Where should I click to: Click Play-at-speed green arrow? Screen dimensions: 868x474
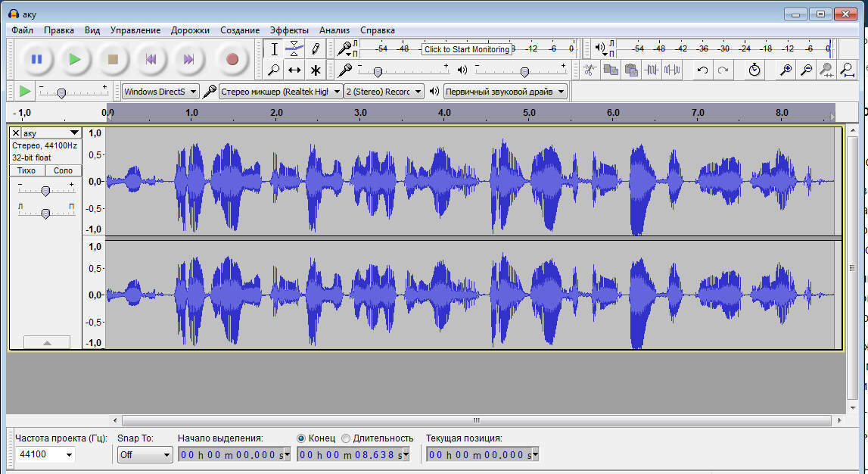coord(25,91)
